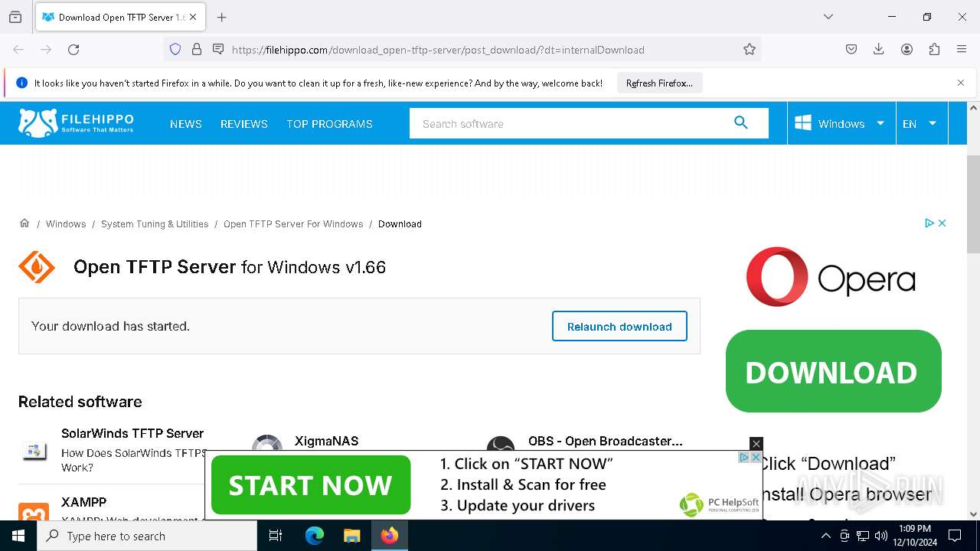Click Firefox taskbar icon
980x551 pixels.
tap(389, 536)
